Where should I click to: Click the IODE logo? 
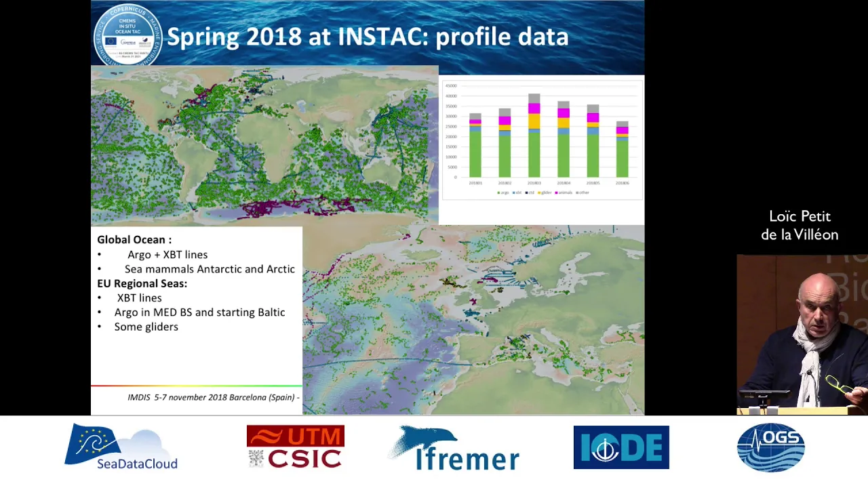[621, 447]
